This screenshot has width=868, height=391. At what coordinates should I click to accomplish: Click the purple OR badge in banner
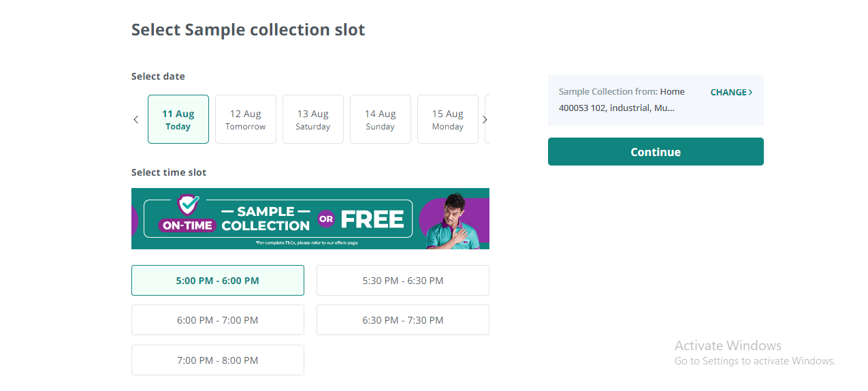(326, 219)
